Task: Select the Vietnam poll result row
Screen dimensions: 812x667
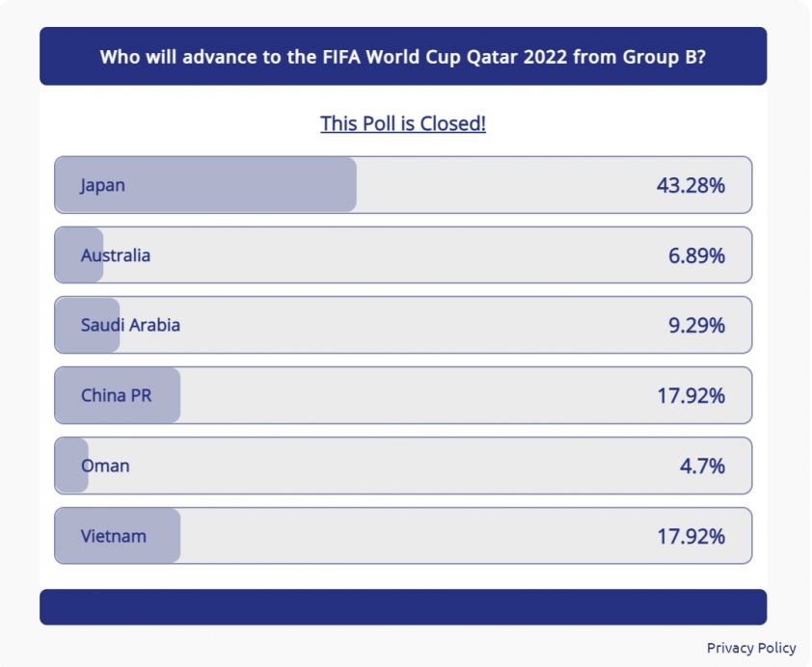Action: pyautogui.click(x=403, y=536)
